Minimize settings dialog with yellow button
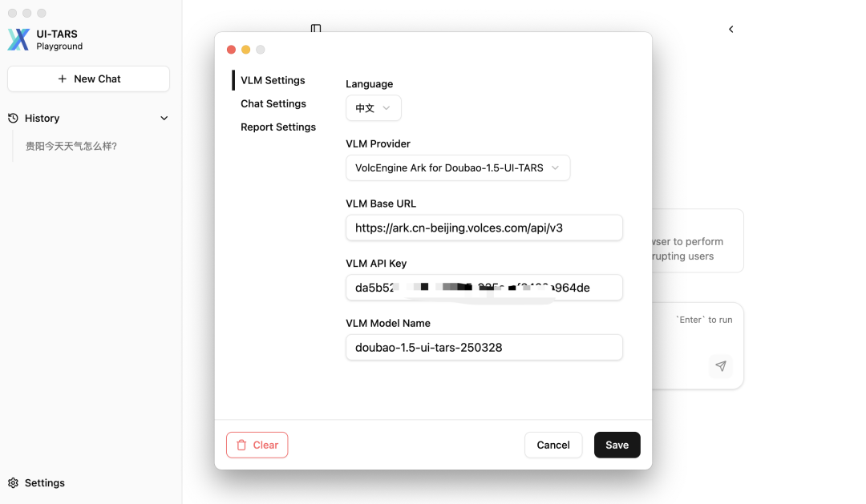 pyautogui.click(x=246, y=50)
